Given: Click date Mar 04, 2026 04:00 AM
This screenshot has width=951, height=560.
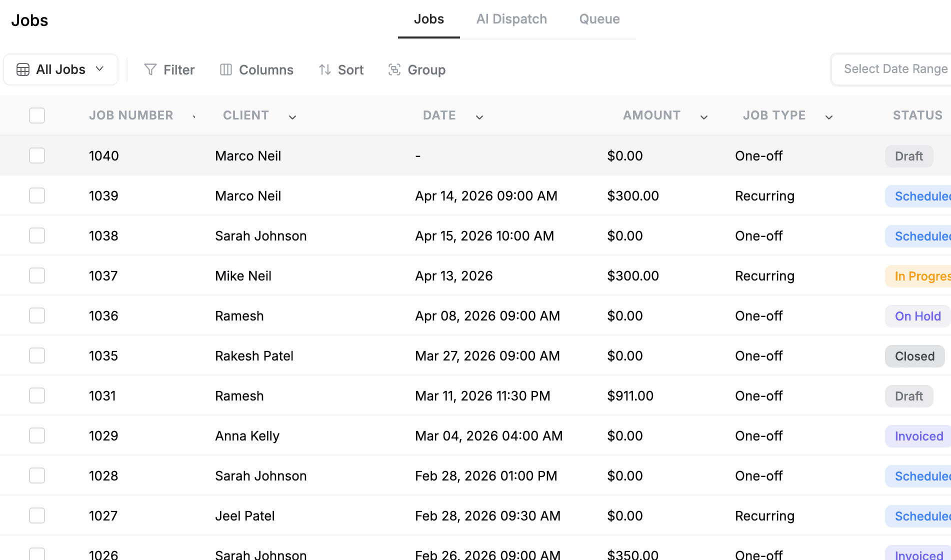Looking at the screenshot, I should 488,436.
